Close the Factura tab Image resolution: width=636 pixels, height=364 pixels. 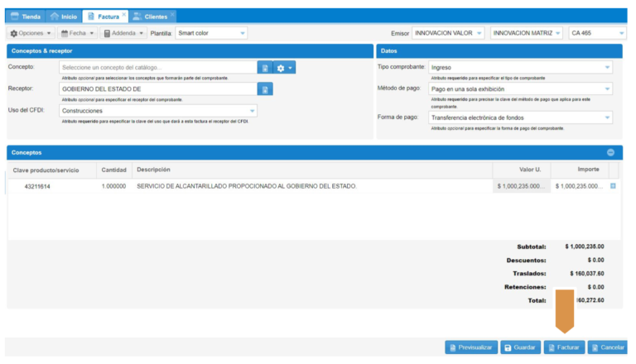click(x=124, y=15)
